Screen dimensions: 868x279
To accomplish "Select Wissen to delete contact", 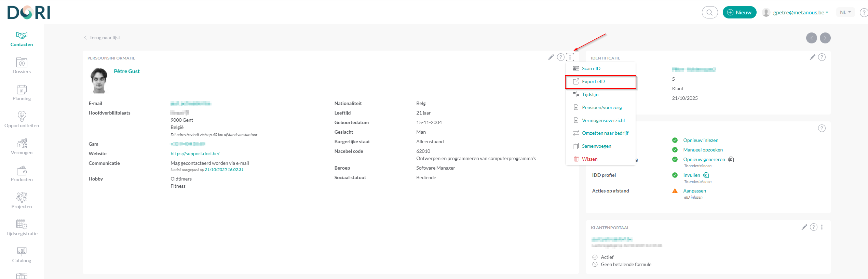I will point(589,159).
